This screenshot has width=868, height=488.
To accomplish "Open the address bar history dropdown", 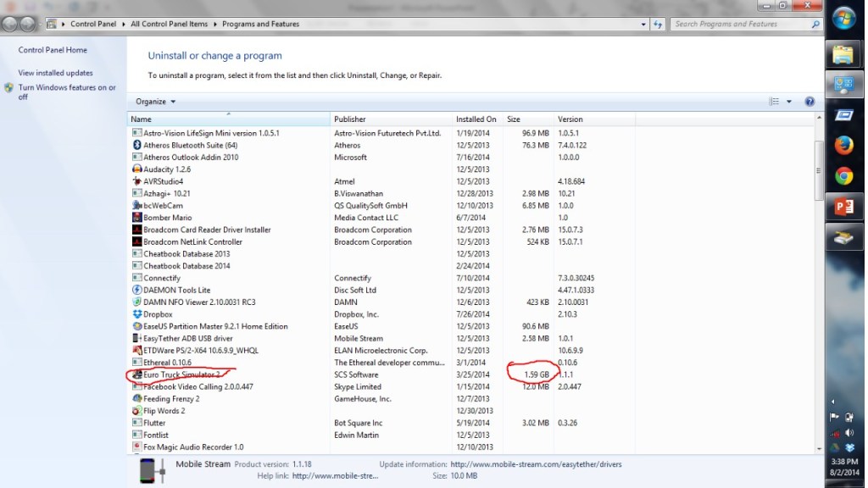I will [x=644, y=25].
